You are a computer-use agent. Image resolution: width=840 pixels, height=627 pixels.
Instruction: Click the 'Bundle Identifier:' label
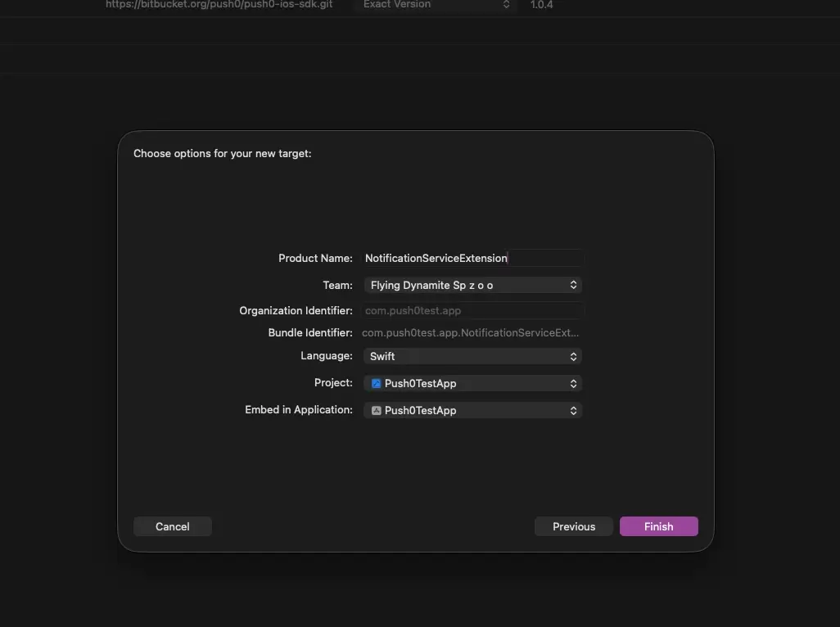click(310, 332)
